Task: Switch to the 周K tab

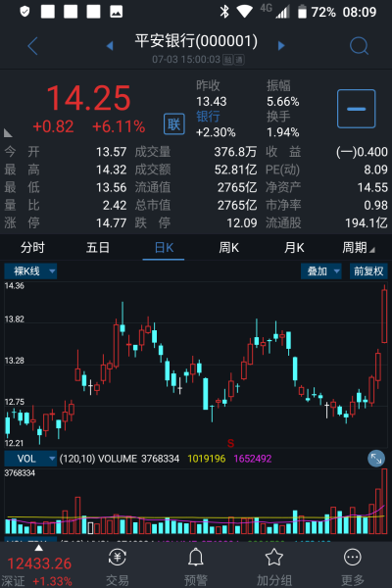Action: (228, 248)
